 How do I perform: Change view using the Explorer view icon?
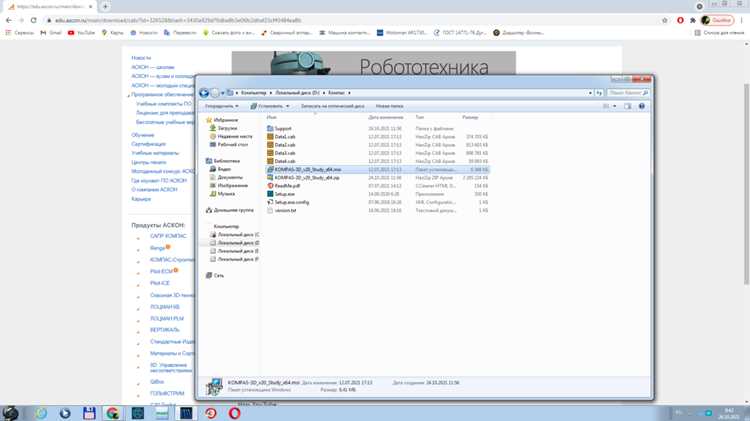(x=606, y=106)
